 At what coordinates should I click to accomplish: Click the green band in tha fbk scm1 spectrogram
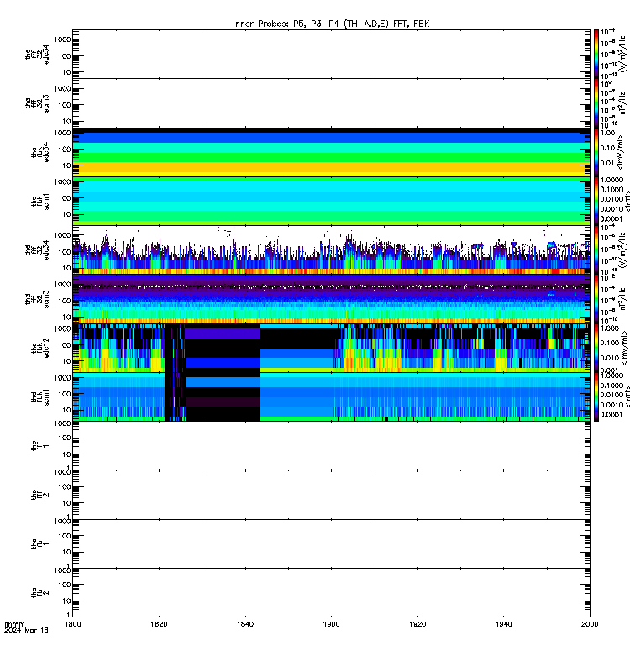point(331,215)
